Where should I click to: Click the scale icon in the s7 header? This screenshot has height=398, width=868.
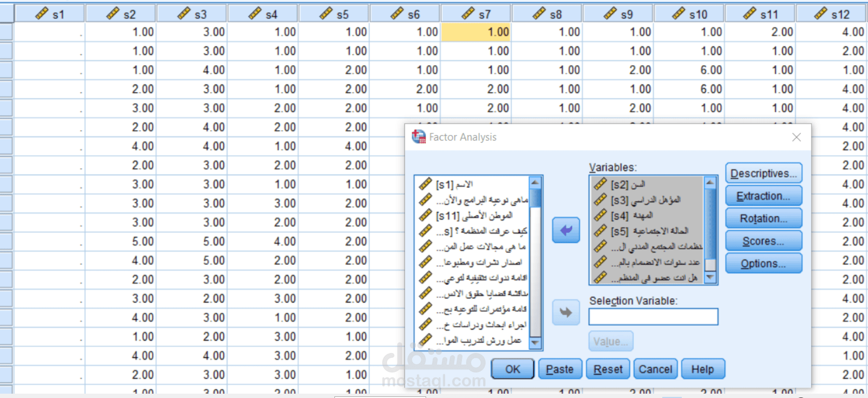(468, 14)
